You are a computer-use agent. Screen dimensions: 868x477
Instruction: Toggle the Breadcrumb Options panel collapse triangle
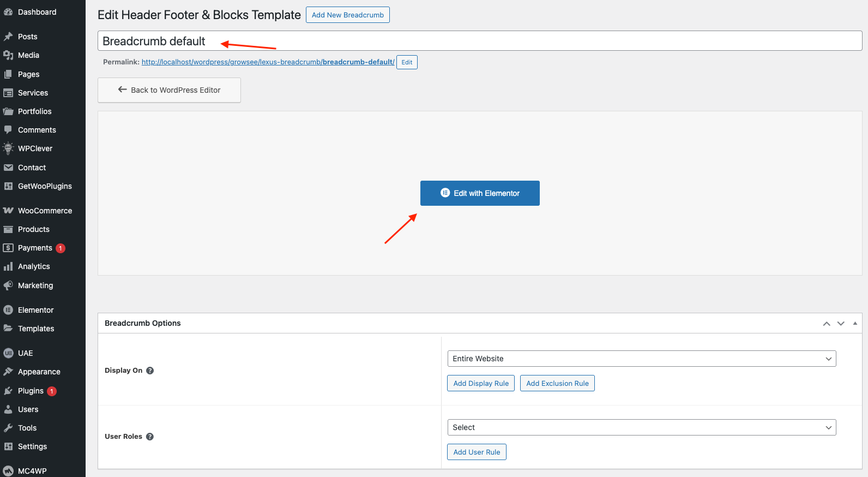855,323
